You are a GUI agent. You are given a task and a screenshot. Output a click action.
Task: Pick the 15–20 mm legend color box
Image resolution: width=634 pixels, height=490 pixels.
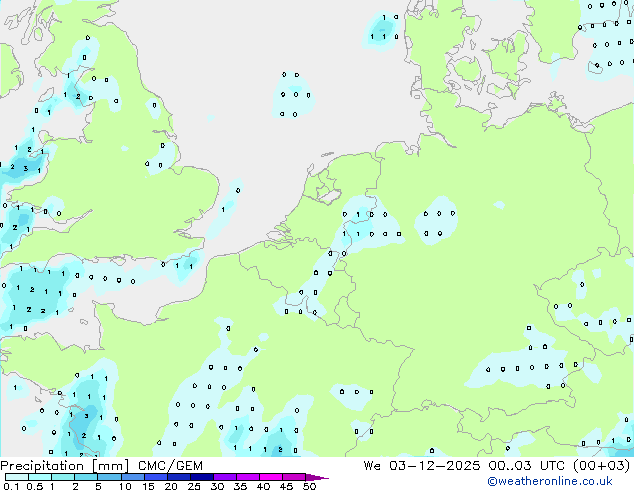[155, 477]
